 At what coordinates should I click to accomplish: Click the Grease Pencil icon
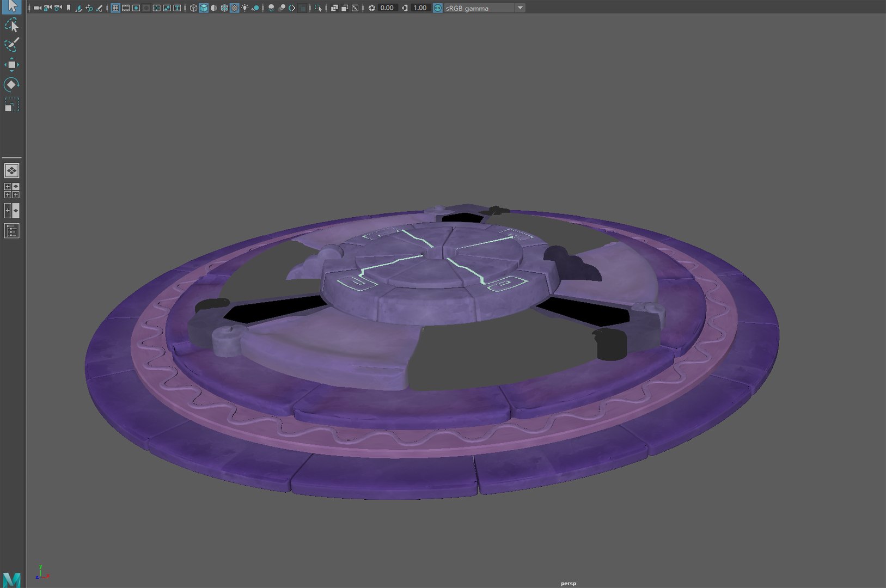[x=99, y=8]
